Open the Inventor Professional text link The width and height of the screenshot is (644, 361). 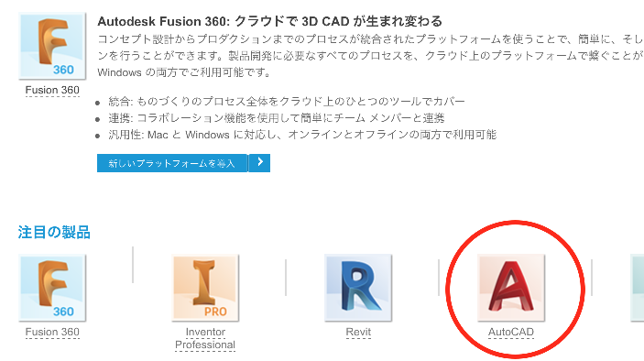click(x=205, y=338)
